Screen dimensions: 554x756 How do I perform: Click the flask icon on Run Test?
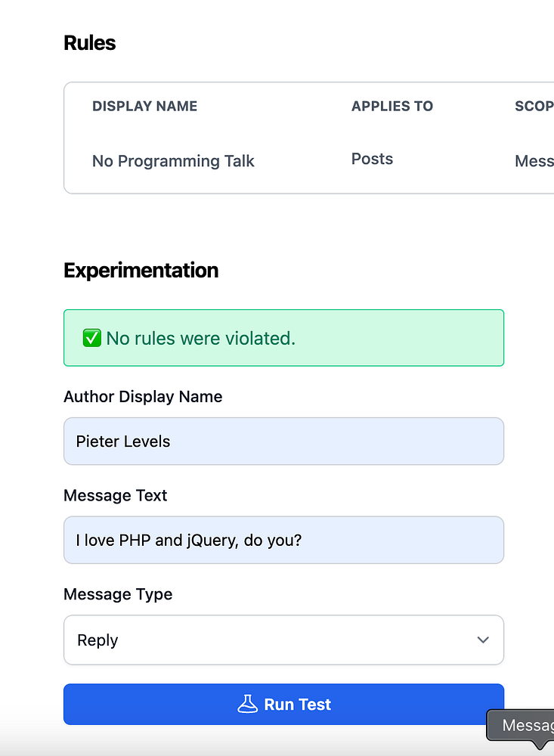point(248,705)
